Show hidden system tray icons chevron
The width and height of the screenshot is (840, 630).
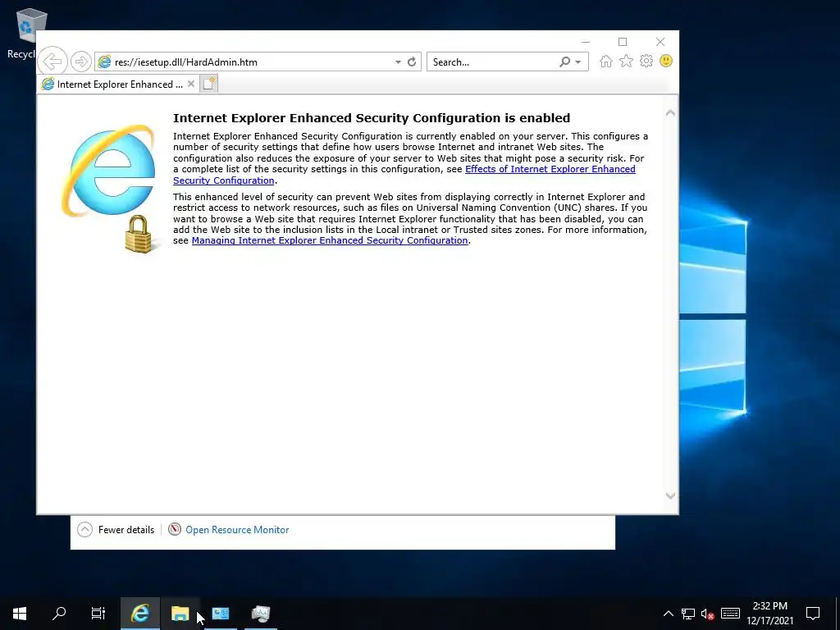668,614
